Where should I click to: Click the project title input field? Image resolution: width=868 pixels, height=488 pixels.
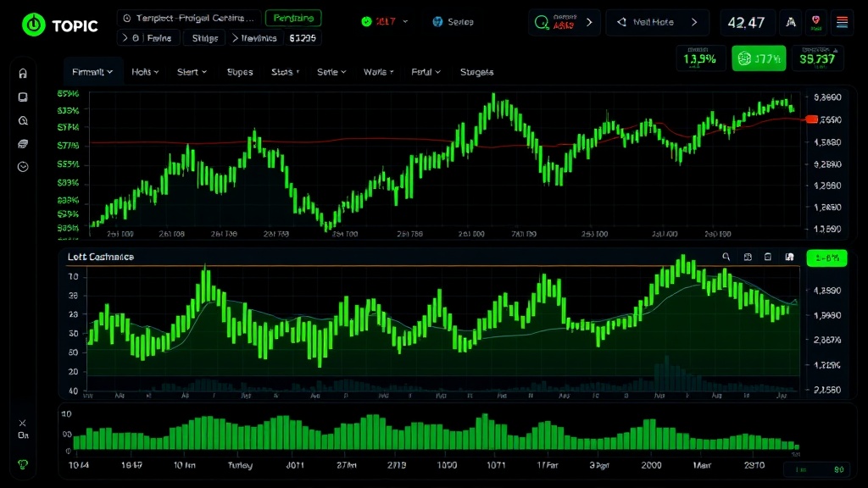[188, 19]
